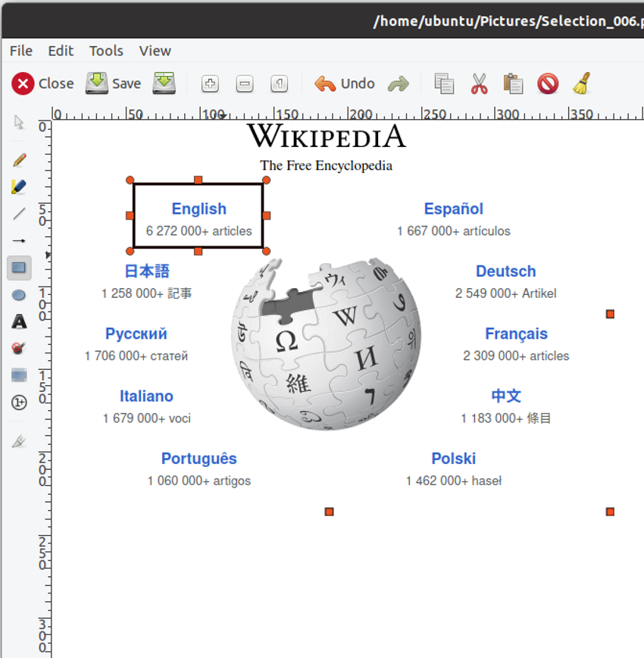Click the Wikipedia puzzle globe image
644x658 pixels.
click(x=326, y=344)
